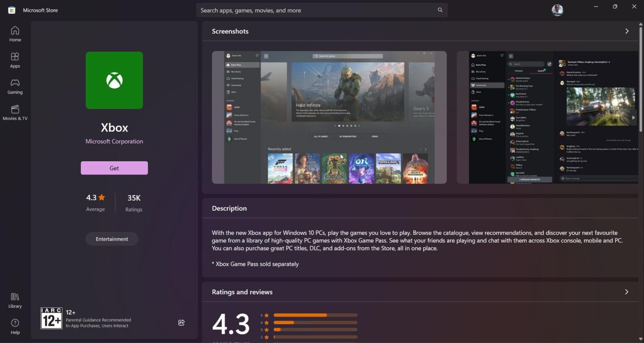Select the Entertainment category tag

[112, 238]
